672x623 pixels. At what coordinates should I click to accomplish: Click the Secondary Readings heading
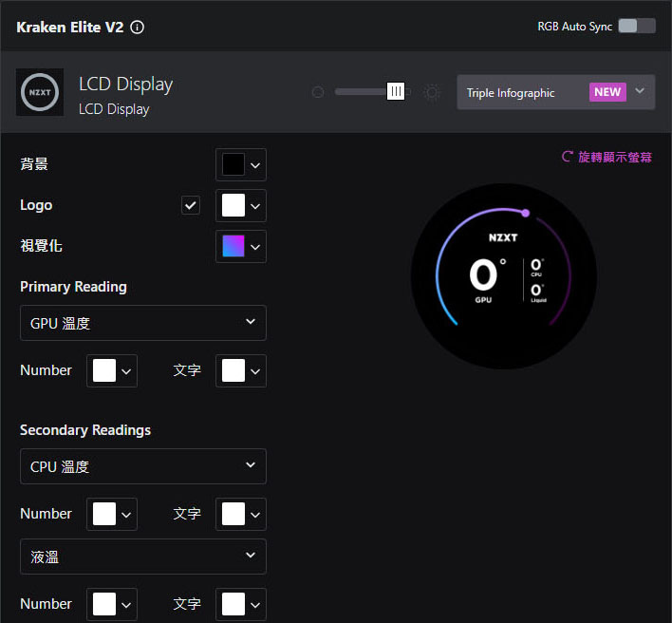(85, 430)
